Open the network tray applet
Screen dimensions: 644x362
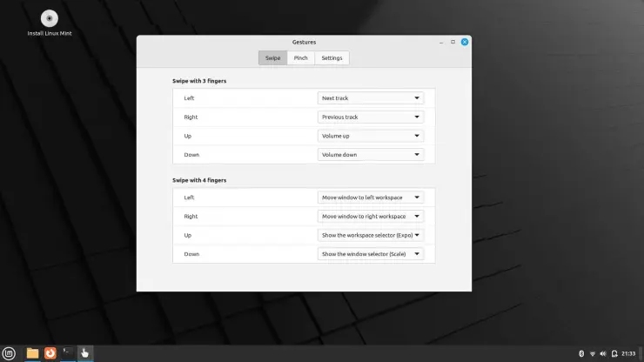(x=593, y=354)
